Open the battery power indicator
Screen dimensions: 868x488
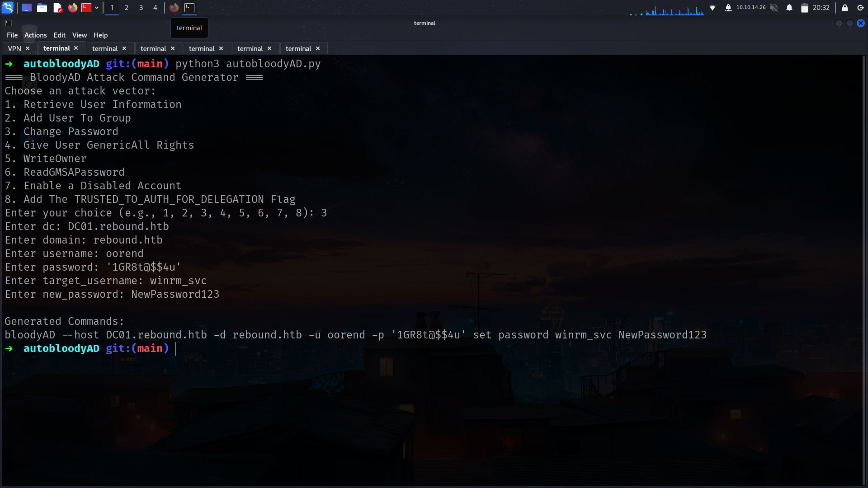click(805, 8)
